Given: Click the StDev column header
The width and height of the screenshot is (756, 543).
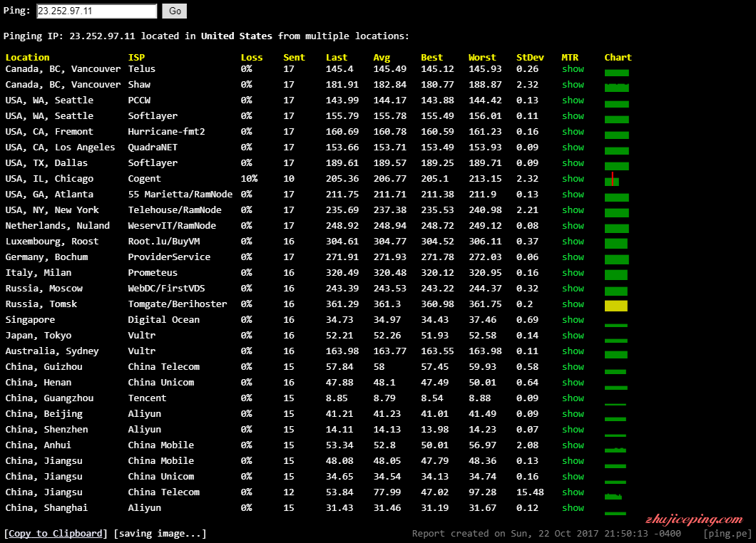Looking at the screenshot, I should [x=530, y=57].
